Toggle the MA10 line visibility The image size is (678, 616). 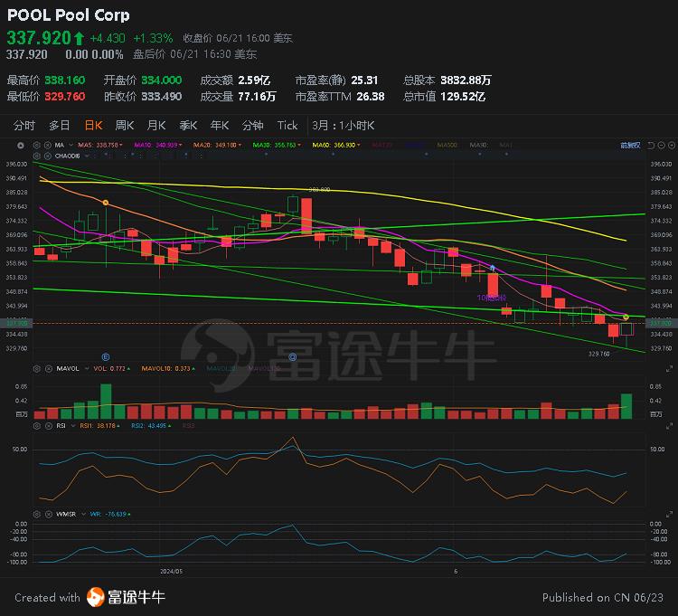[158, 146]
